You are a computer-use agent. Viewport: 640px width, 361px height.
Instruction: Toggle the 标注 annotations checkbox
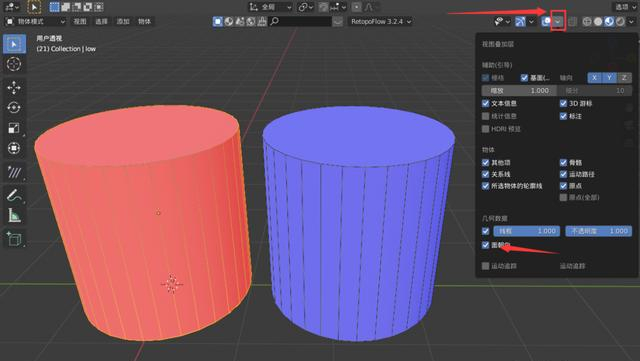coord(563,116)
